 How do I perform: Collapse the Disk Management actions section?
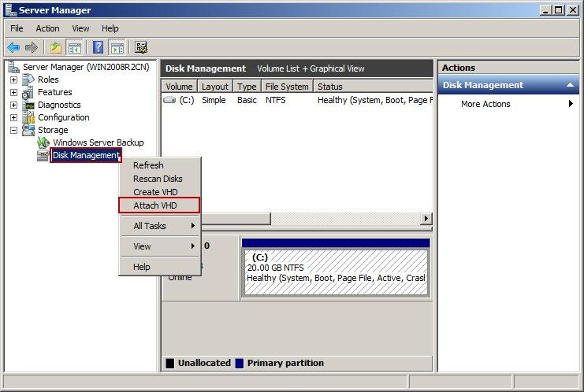[570, 85]
